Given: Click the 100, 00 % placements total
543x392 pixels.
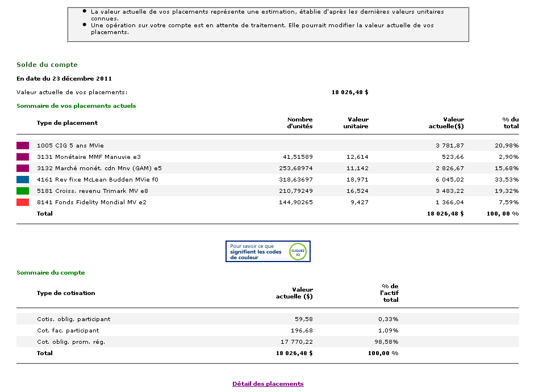Looking at the screenshot, I should (503, 214).
